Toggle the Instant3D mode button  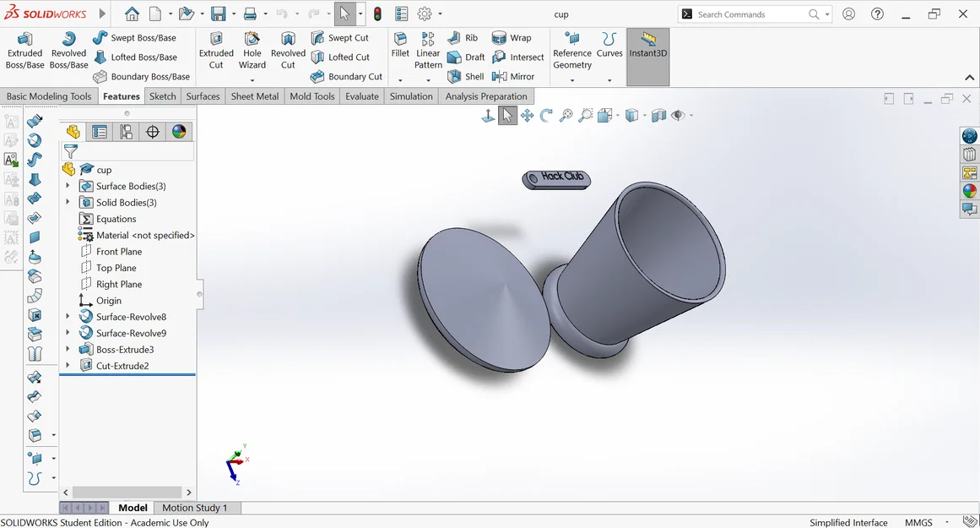pos(647,46)
